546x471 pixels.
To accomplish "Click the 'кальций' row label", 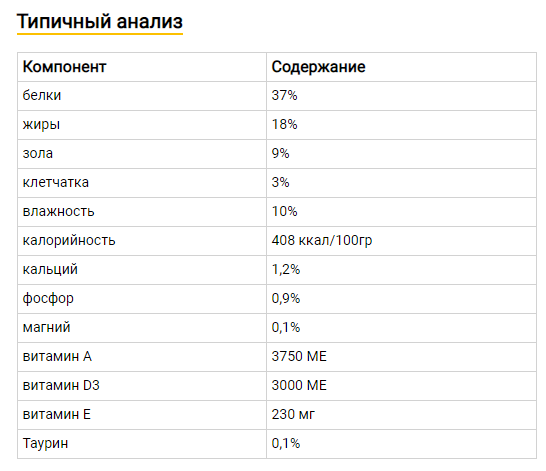I will pos(50,270).
